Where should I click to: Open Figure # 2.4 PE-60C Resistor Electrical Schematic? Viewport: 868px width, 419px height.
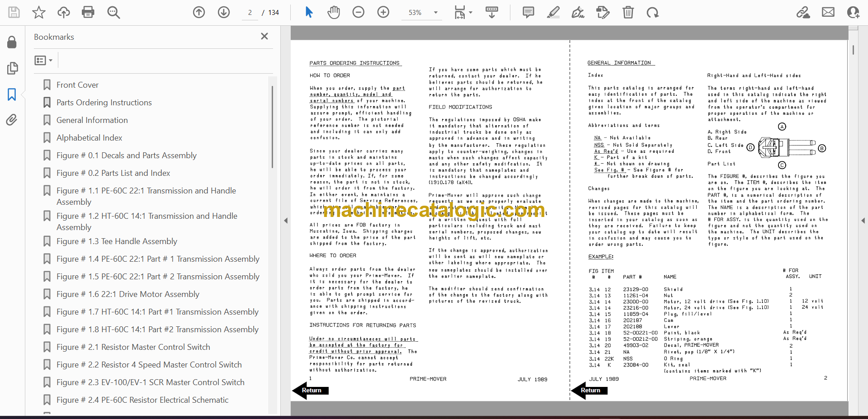click(142, 400)
